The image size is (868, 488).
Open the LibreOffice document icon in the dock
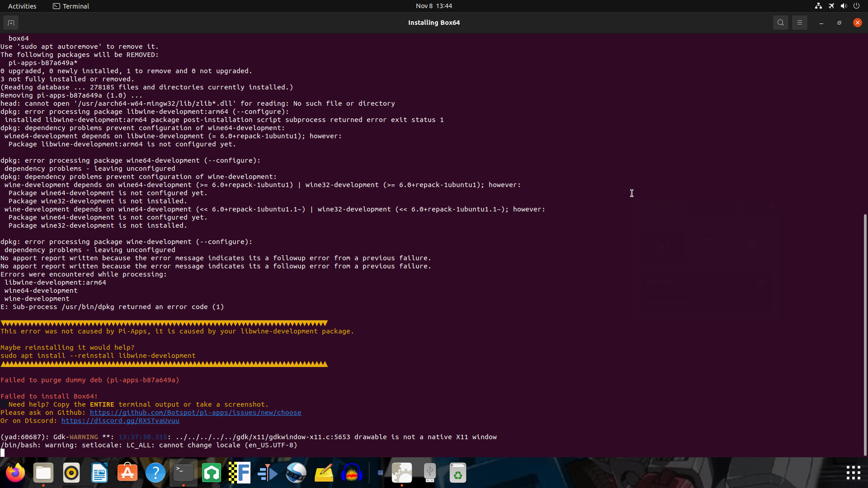(x=99, y=473)
